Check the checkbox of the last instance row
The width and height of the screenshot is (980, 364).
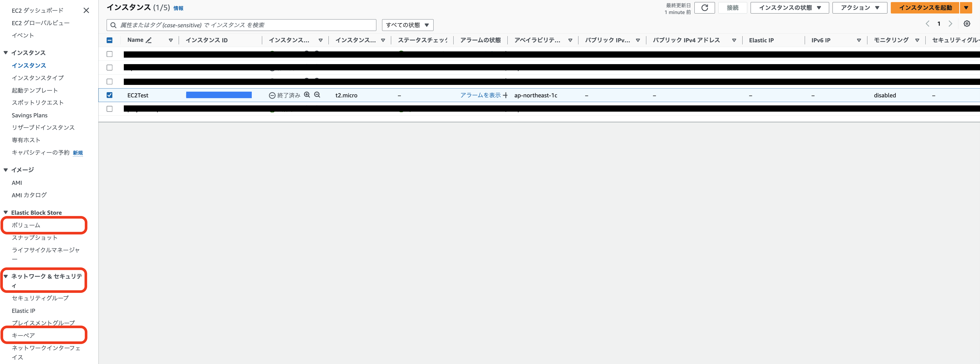(x=109, y=109)
